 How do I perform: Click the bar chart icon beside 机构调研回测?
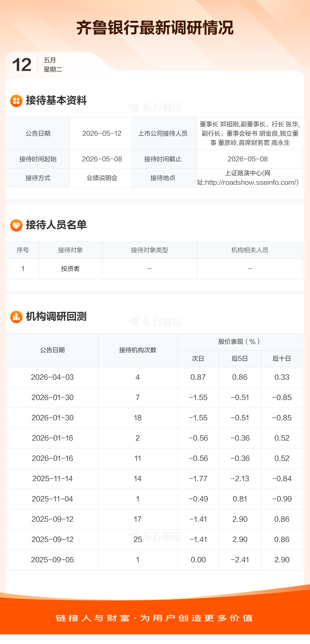click(x=16, y=317)
